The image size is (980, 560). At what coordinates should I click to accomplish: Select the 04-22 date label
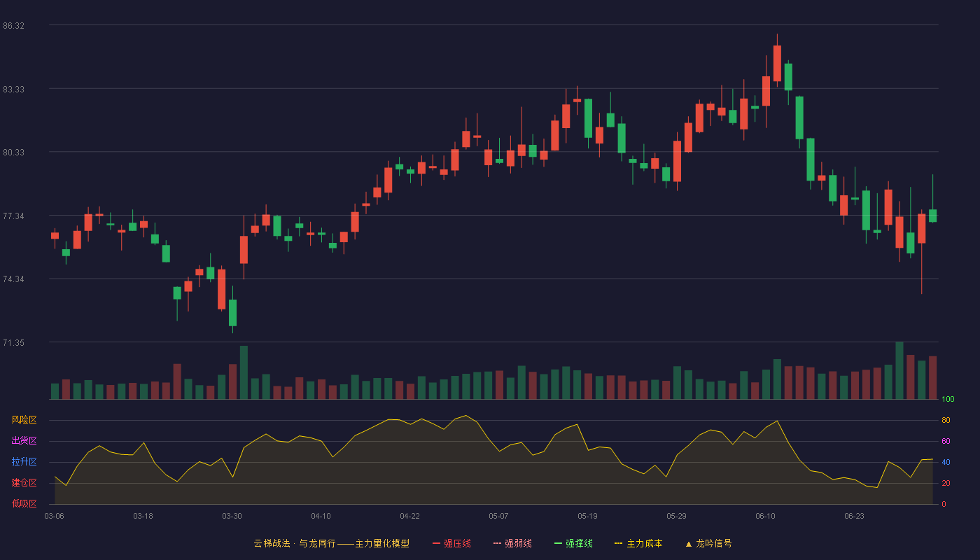point(409,516)
